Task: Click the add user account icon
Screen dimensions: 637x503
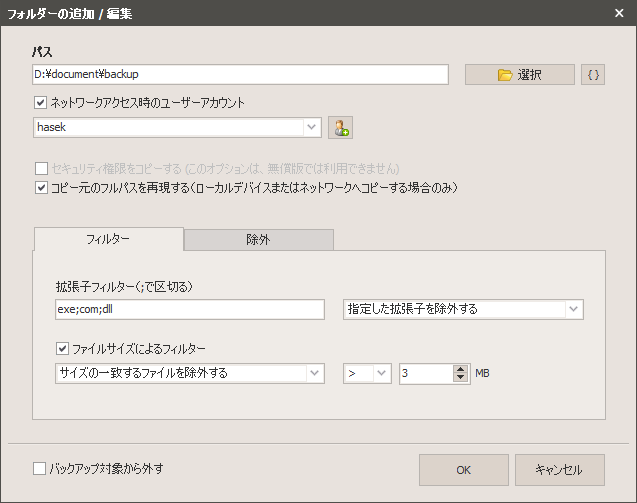Action: pyautogui.click(x=340, y=128)
